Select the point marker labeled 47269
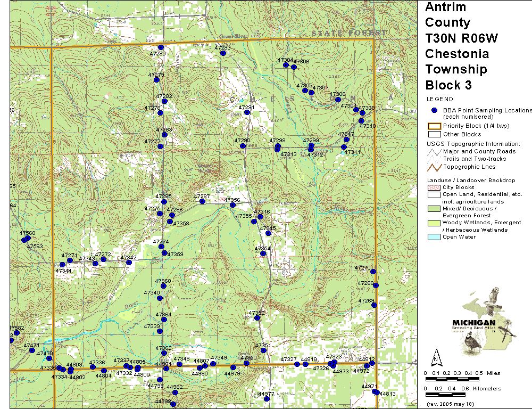 [x=374, y=305]
